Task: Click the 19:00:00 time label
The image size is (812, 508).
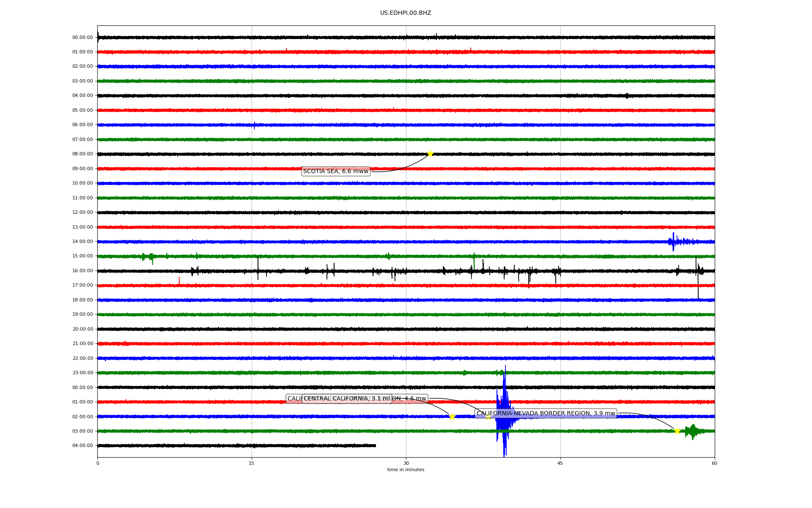Action: [82, 315]
